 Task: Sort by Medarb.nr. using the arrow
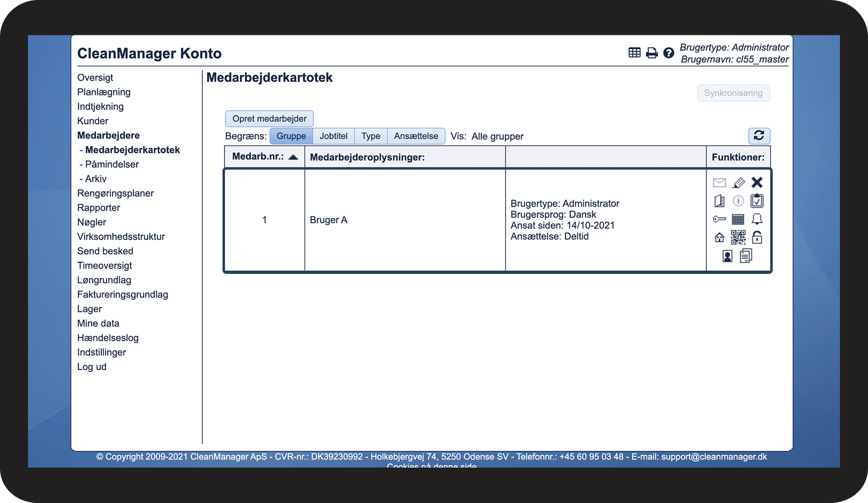point(293,157)
